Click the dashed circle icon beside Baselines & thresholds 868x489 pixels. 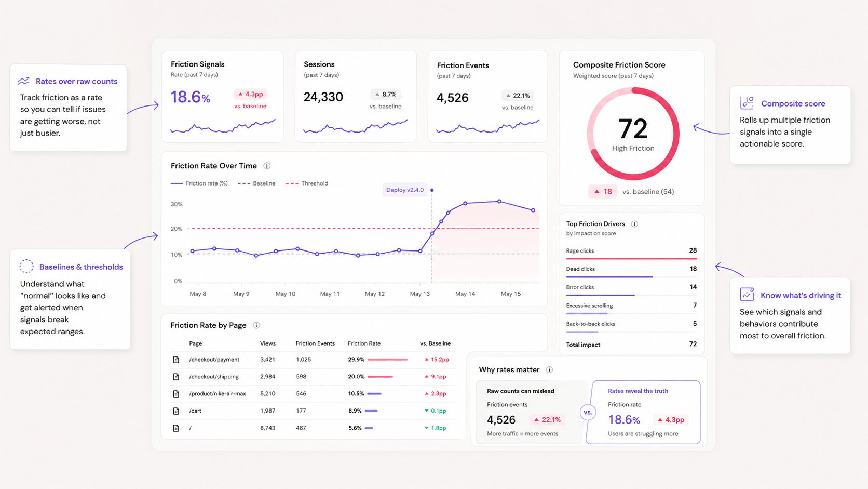pyautogui.click(x=26, y=266)
